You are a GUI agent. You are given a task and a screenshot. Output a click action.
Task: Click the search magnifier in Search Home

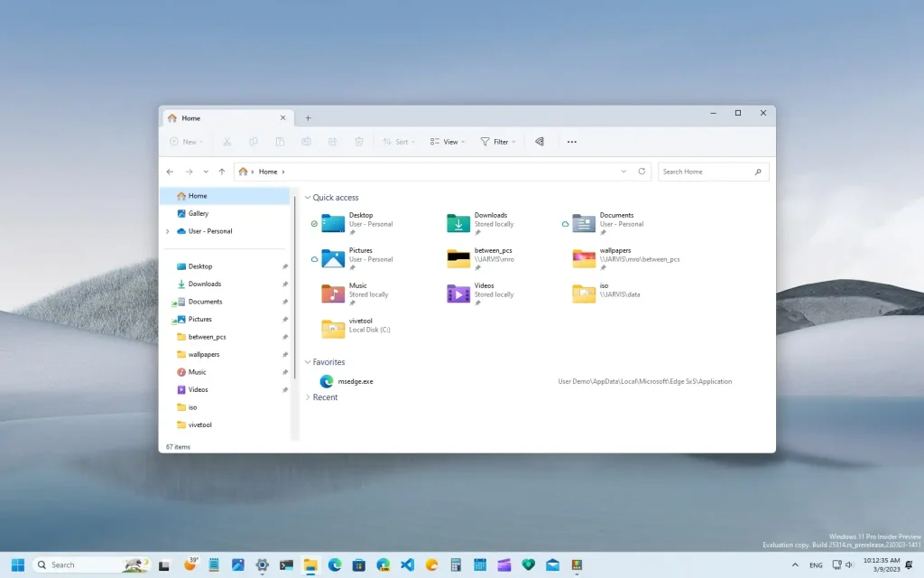click(758, 172)
